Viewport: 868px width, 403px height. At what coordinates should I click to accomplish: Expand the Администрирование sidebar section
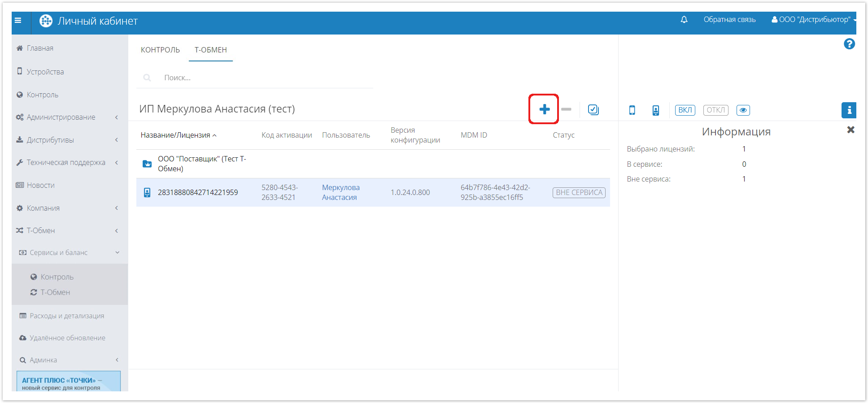point(61,117)
